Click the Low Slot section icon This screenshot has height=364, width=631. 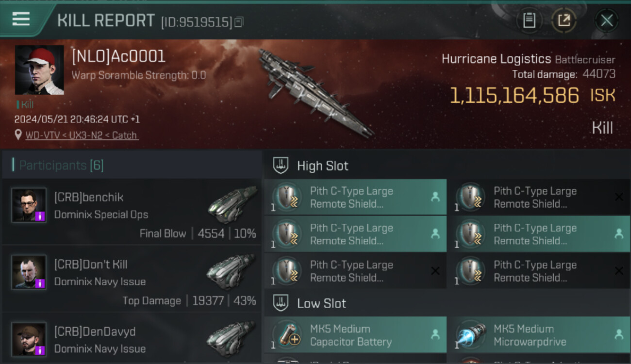tap(280, 303)
